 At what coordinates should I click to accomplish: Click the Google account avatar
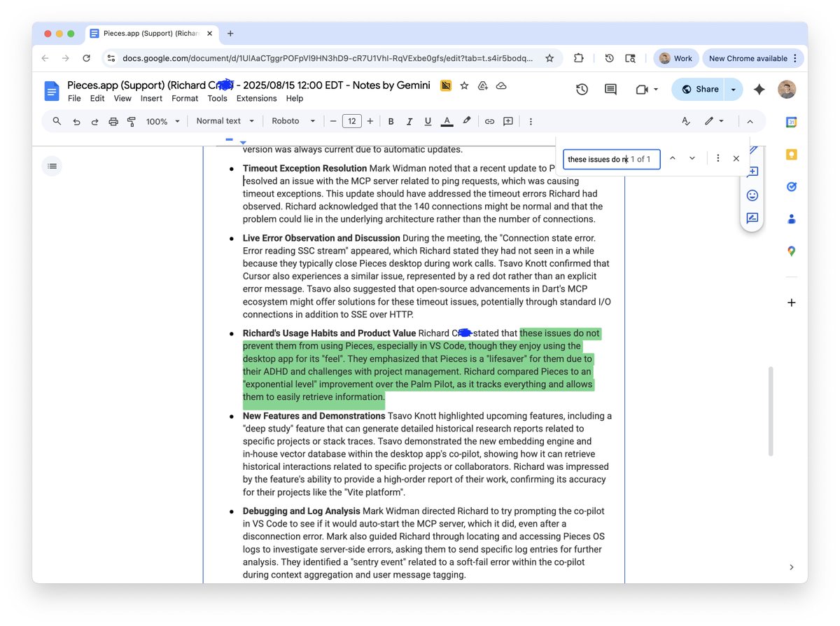pos(787,90)
